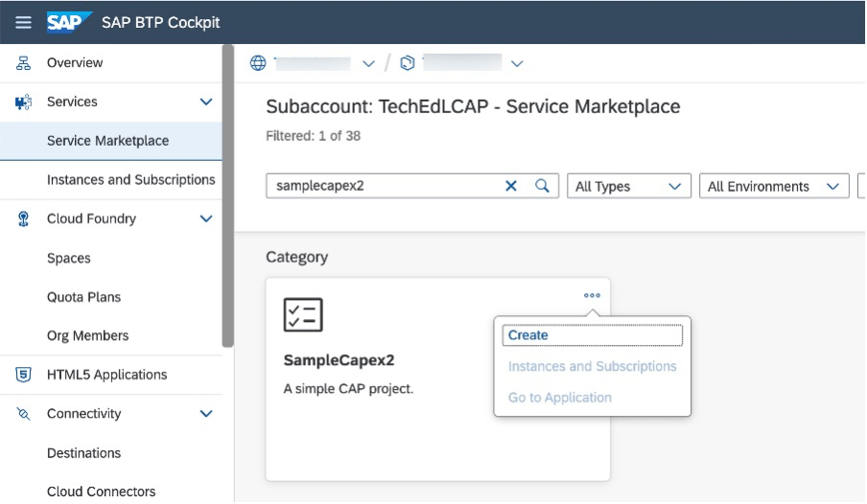Click the HTML5 Applications badge icon

[x=23, y=376]
